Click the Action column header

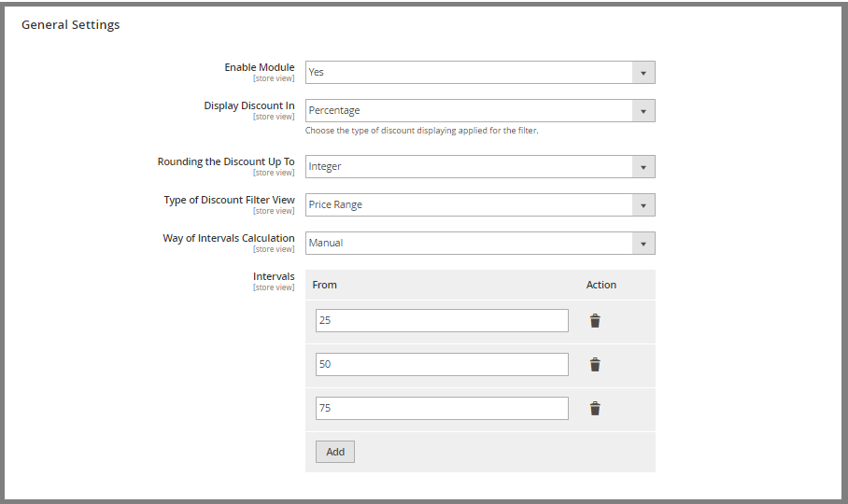tap(601, 285)
